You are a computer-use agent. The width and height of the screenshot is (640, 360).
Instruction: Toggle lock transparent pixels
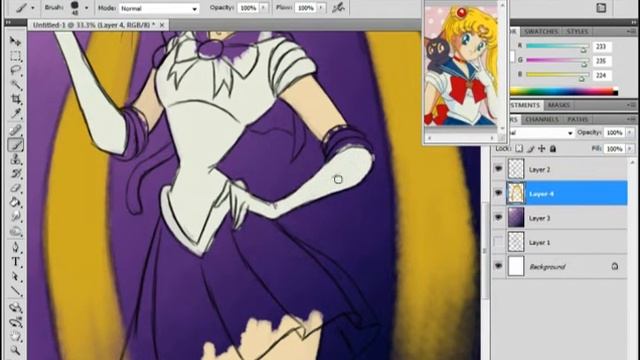click(519, 149)
